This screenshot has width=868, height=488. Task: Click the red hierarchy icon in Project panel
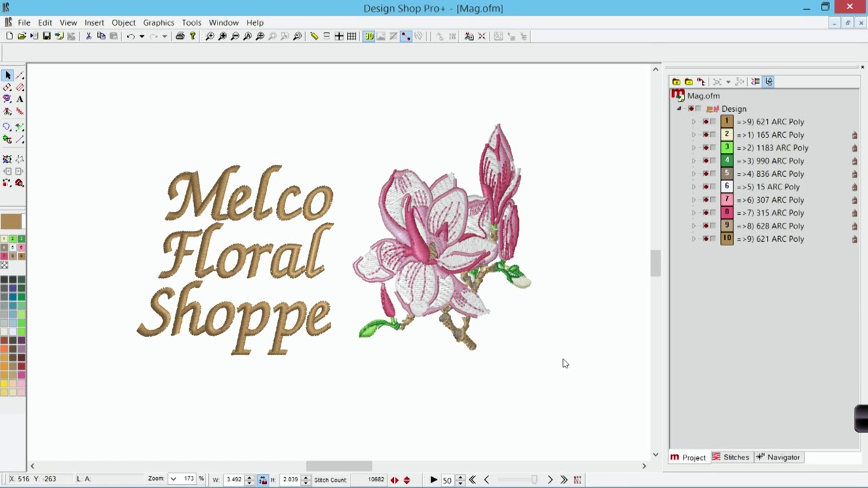[701, 81]
